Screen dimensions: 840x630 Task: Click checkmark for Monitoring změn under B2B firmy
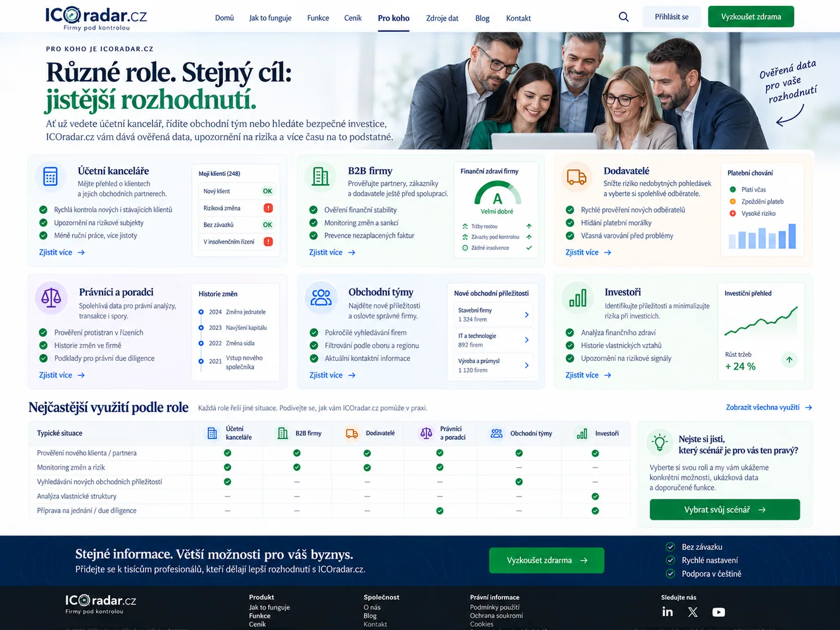coord(297,468)
